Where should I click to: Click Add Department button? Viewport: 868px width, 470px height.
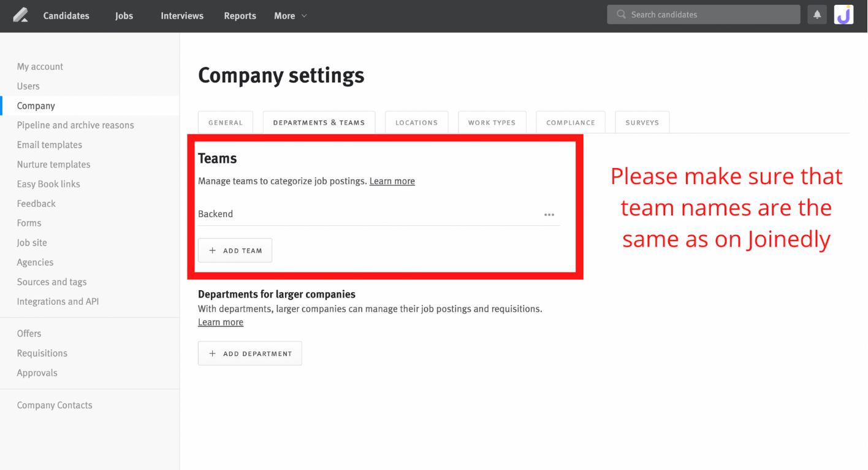[x=249, y=353]
